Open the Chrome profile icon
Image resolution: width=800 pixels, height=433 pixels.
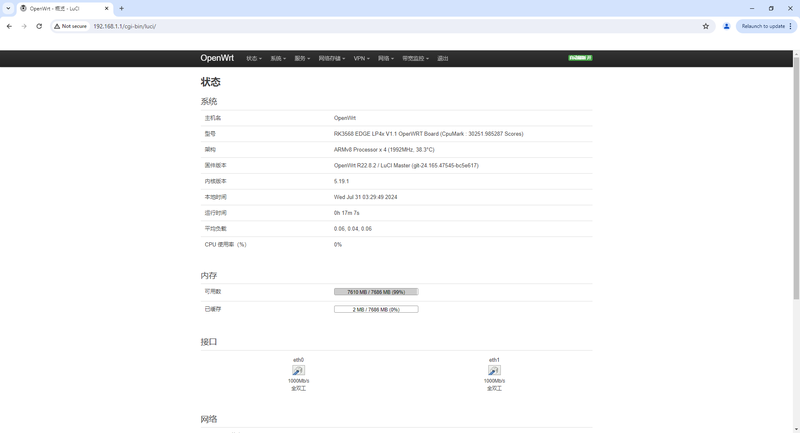coord(726,26)
